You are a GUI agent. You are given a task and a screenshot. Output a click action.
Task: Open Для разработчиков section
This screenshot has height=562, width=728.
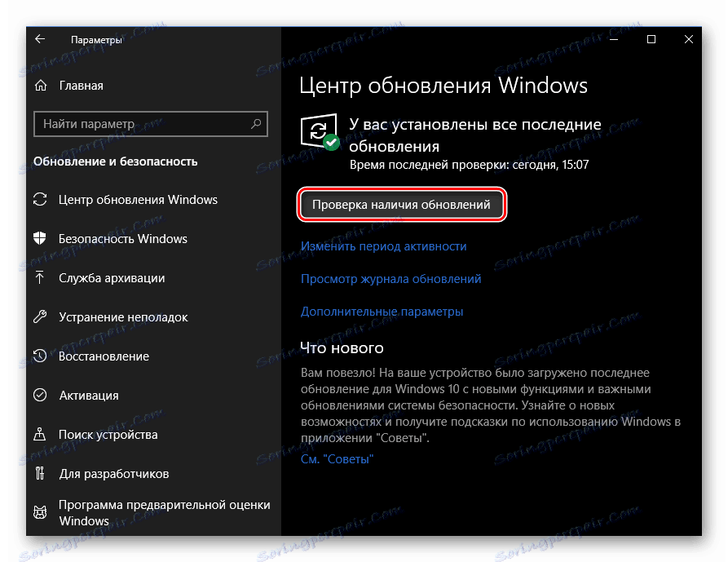click(x=114, y=474)
